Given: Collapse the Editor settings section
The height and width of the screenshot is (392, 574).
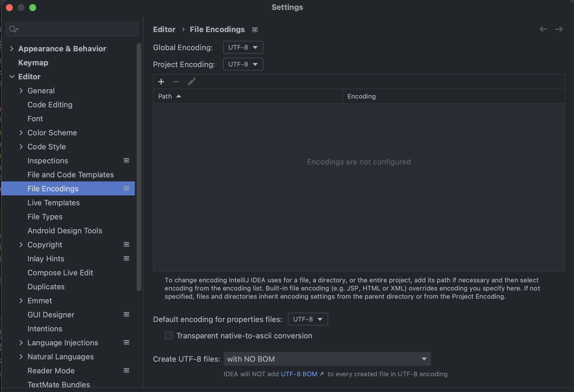Looking at the screenshot, I should click(x=12, y=77).
